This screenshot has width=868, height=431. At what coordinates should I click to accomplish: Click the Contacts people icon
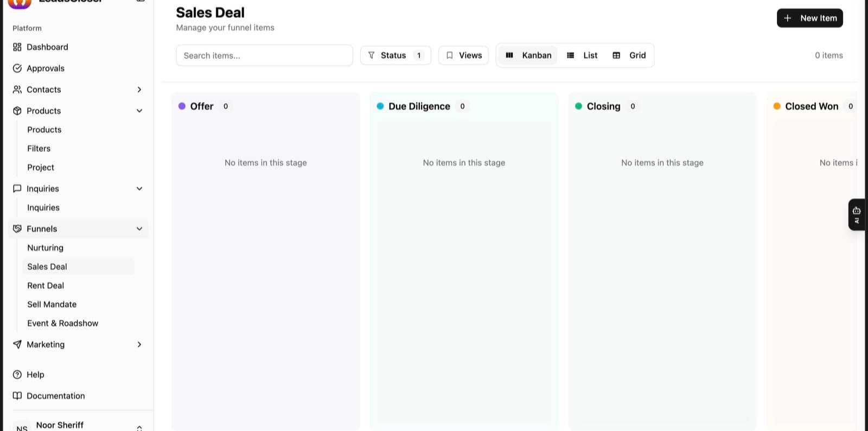click(x=17, y=90)
